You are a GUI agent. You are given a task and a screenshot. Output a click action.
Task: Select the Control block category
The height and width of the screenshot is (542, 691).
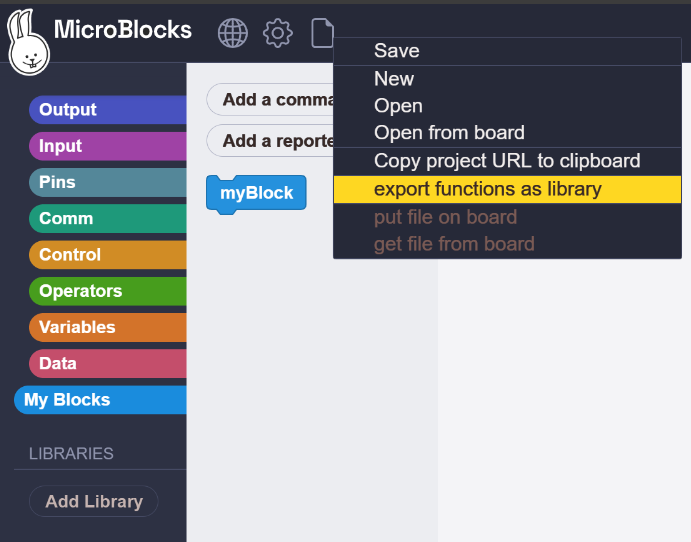(108, 255)
